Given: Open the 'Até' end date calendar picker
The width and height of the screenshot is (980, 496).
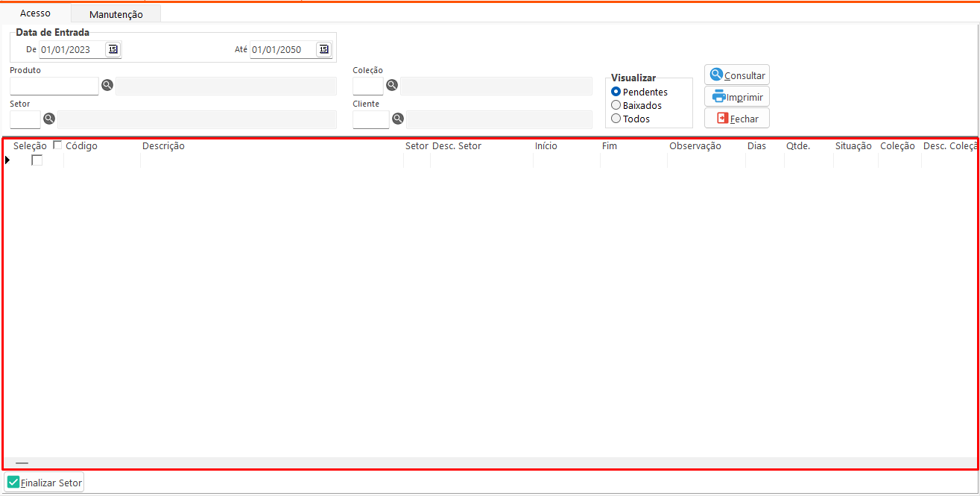Looking at the screenshot, I should pyautogui.click(x=323, y=49).
